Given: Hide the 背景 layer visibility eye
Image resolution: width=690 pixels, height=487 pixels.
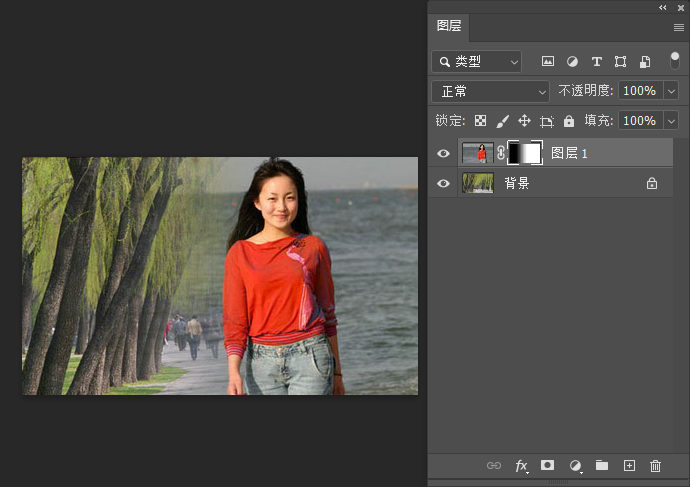Looking at the screenshot, I should pos(443,183).
